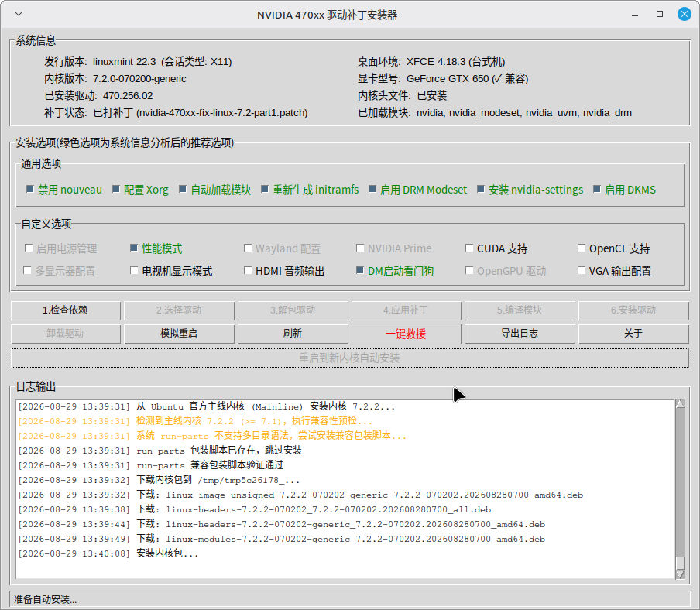Click the patch file name nvidia-470xx-fix-linux-7.2-part1.patch
This screenshot has height=610, width=700.
coord(222,113)
